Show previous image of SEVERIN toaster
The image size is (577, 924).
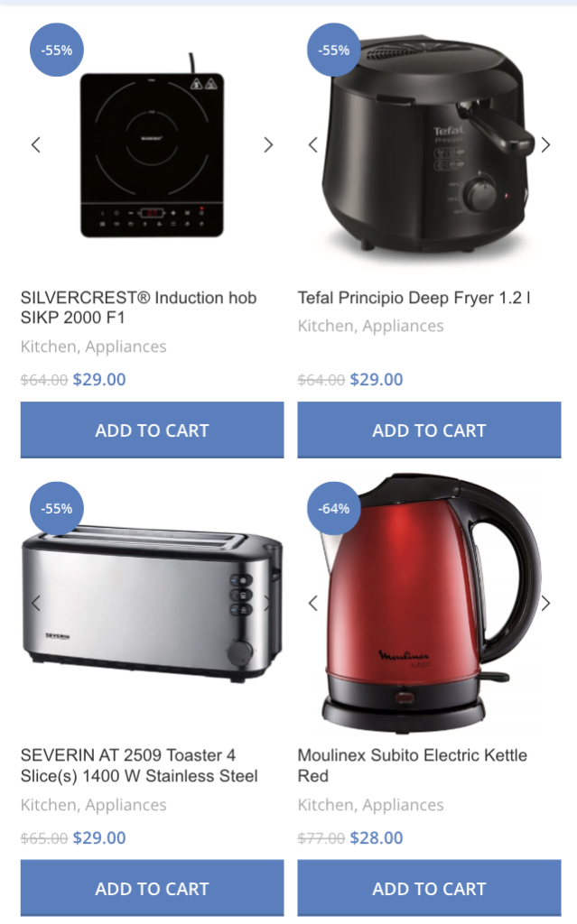[36, 604]
